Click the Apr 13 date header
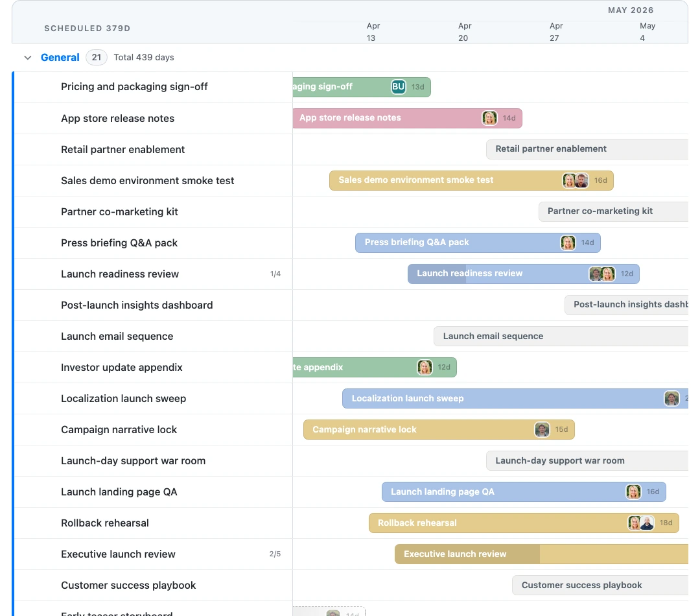The width and height of the screenshot is (700, 616). pos(372,32)
